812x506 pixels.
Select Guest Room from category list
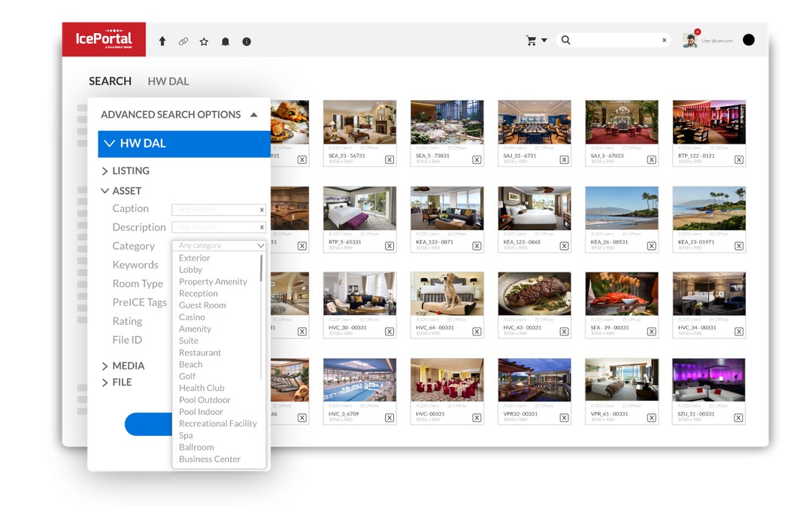[202, 305]
